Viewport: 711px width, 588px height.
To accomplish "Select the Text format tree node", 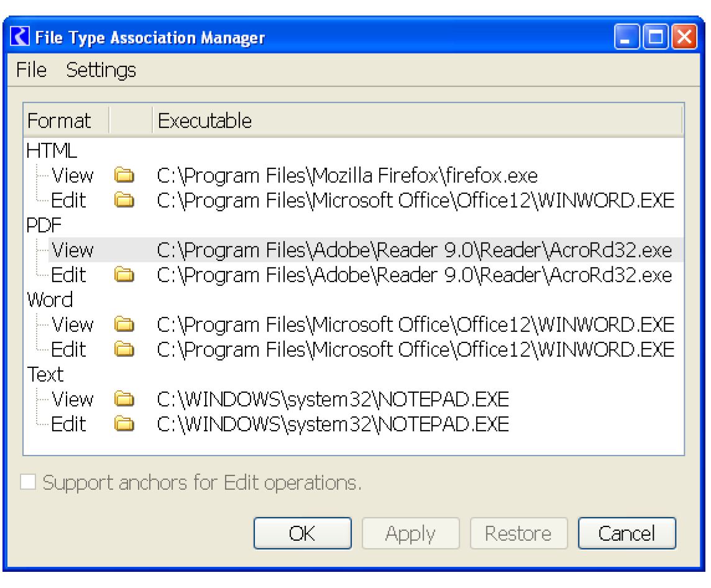I will pos(45,375).
